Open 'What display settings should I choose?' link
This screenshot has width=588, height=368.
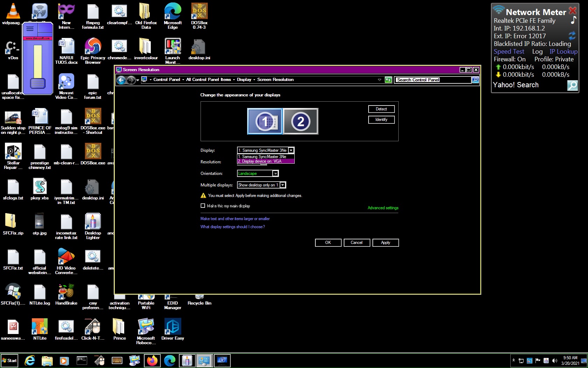[x=232, y=227]
